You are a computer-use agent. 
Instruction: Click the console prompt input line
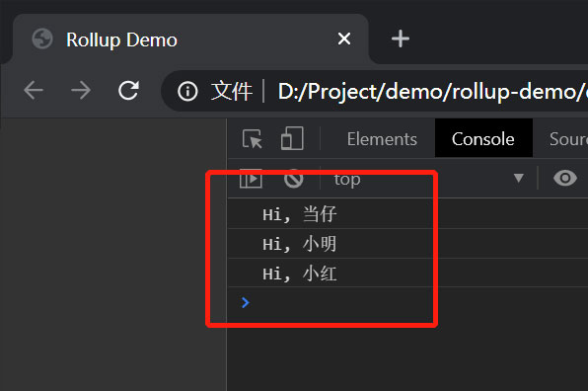pos(407,302)
